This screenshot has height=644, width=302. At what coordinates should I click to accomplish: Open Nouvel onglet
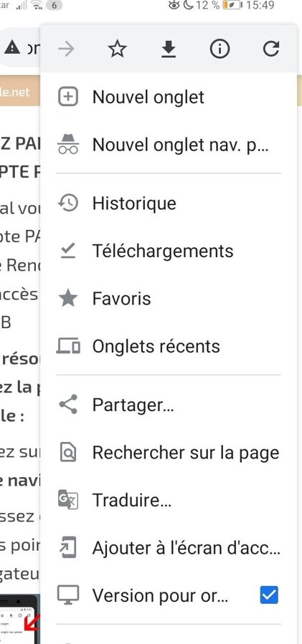(x=169, y=97)
